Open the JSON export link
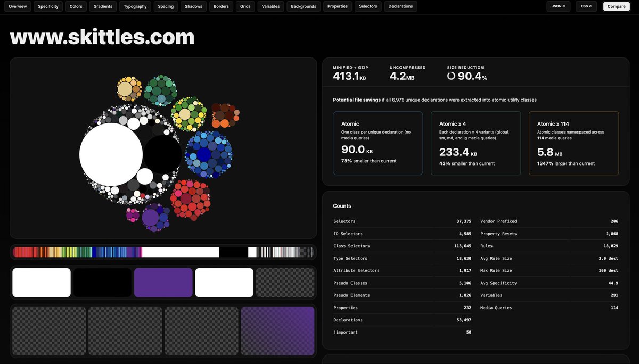The height and width of the screenshot is (364, 639). point(559,6)
